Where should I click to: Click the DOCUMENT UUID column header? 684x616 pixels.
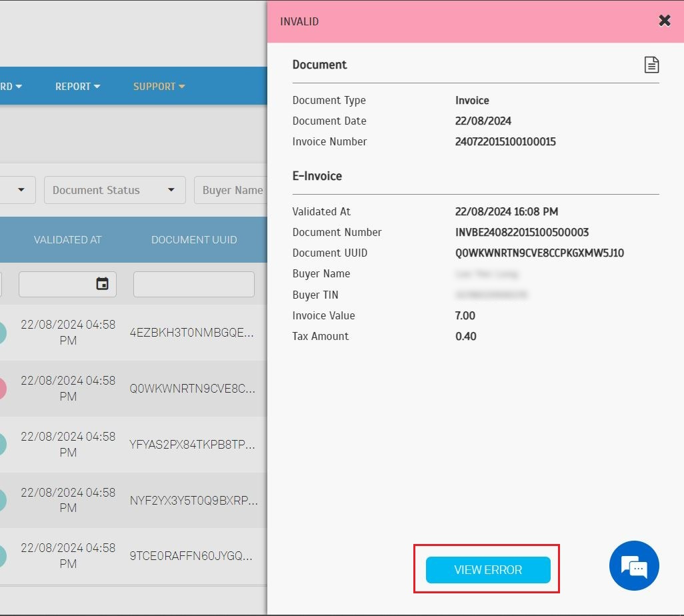(193, 239)
